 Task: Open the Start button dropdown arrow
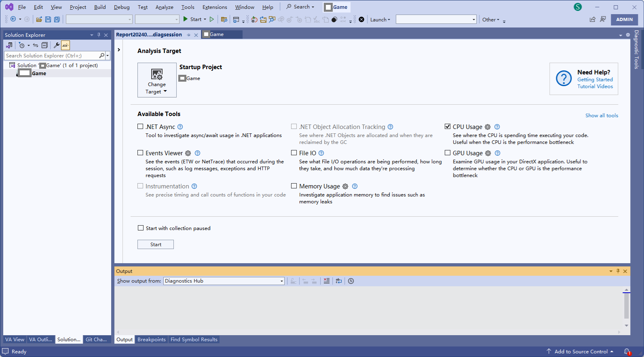tap(205, 19)
